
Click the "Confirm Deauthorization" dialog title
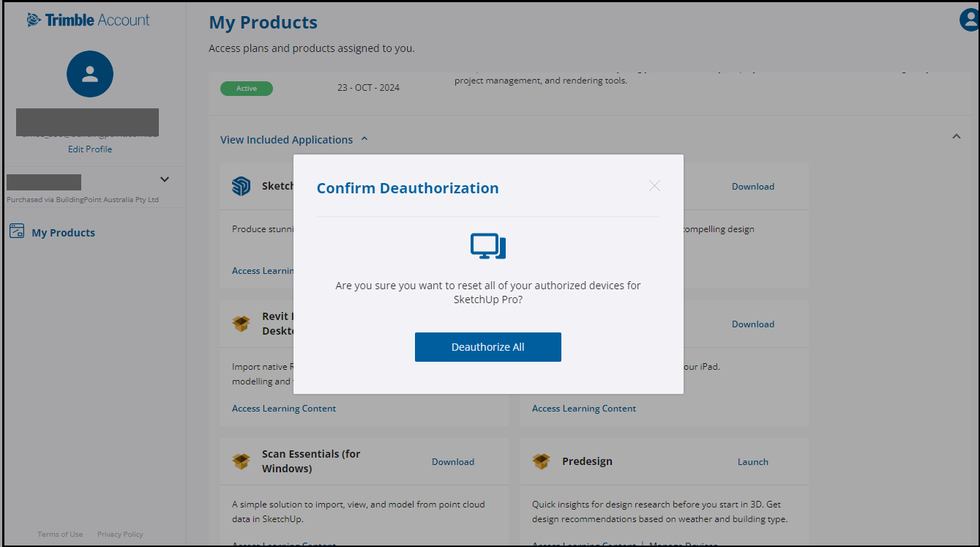[x=408, y=188]
